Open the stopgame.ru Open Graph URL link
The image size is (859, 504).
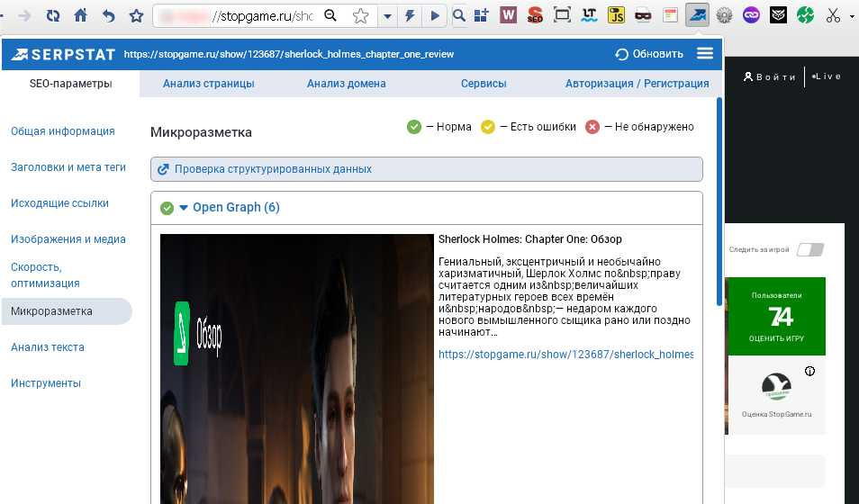pos(565,355)
